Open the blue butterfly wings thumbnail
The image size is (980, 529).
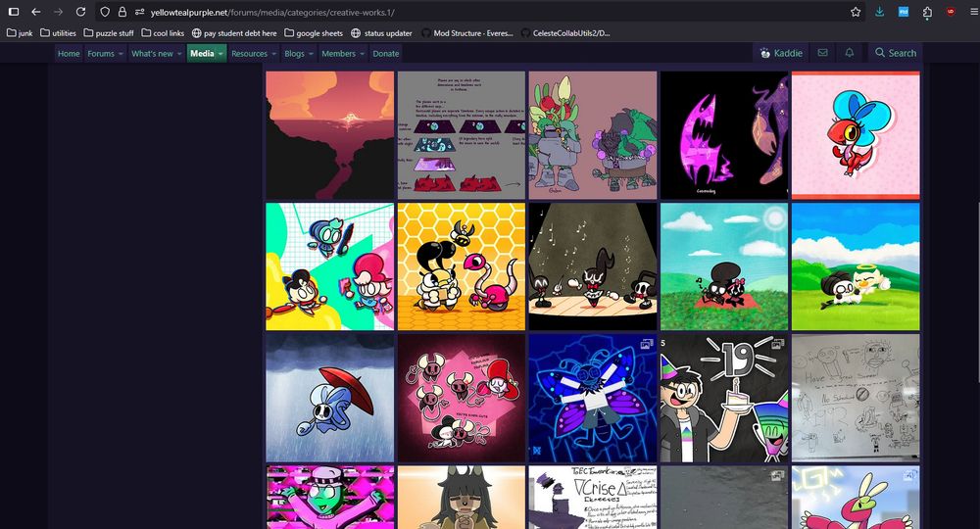pyautogui.click(x=593, y=398)
